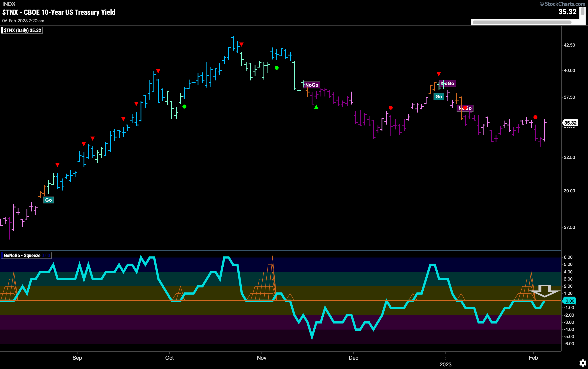Click the Oct label on time axis
The height and width of the screenshot is (369, 588).
point(169,358)
